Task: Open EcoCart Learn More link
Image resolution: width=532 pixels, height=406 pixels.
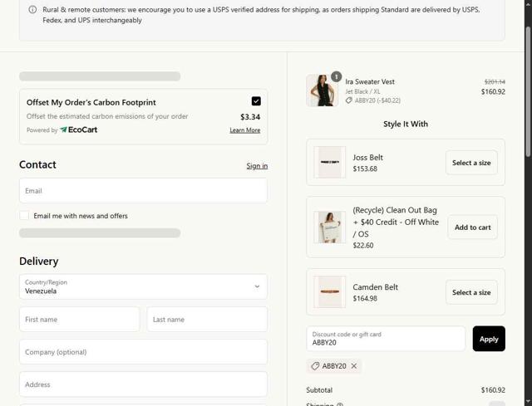Action: pos(245,130)
